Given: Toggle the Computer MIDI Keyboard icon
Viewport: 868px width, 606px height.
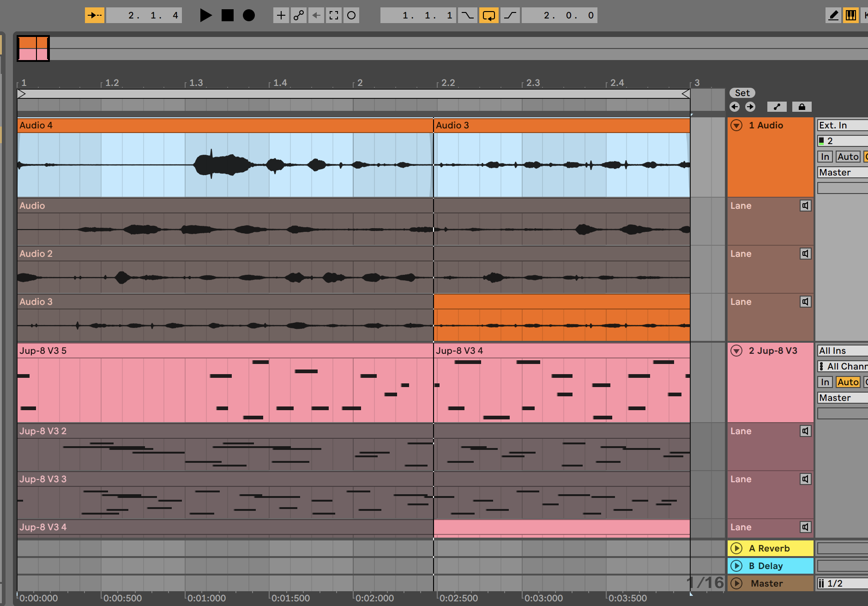Looking at the screenshot, I should pos(851,15).
